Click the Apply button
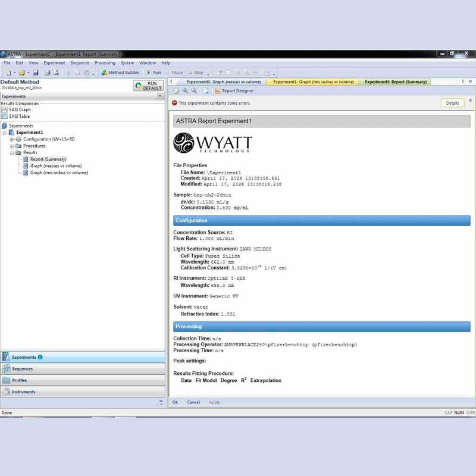Viewport: 476px width, 476px height. point(214,402)
